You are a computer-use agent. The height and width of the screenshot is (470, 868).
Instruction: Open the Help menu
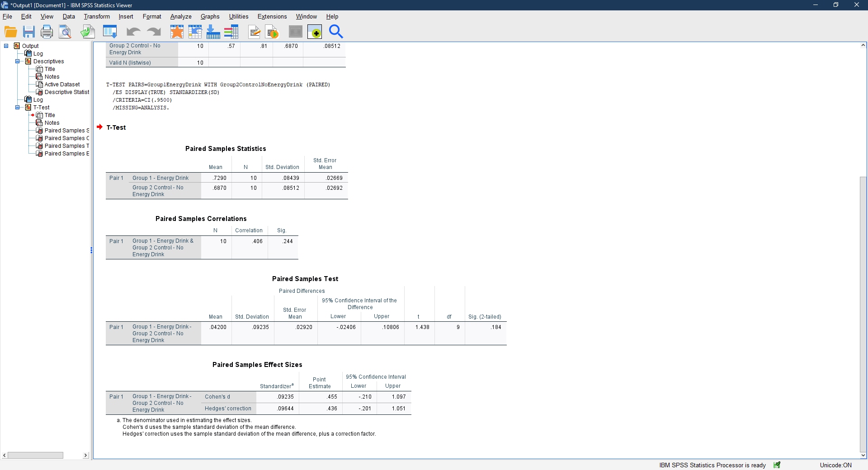(x=332, y=16)
